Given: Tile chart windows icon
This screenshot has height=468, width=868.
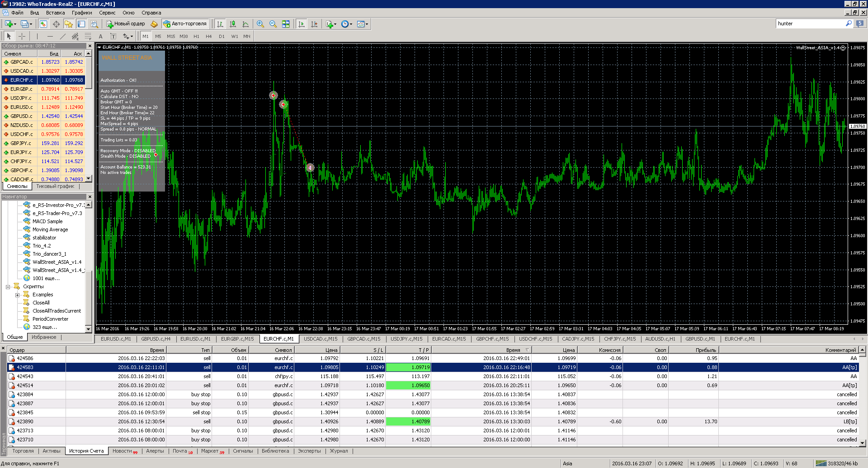Looking at the screenshot, I should [x=286, y=24].
